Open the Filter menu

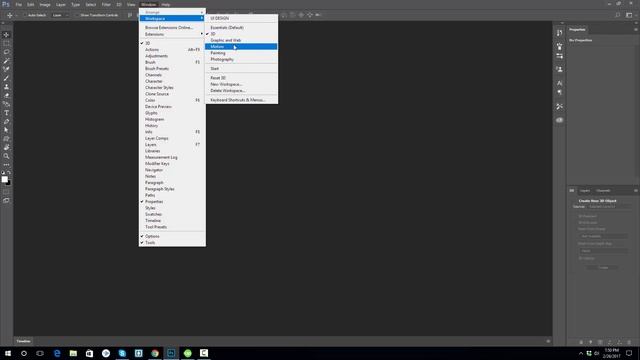coord(106,4)
